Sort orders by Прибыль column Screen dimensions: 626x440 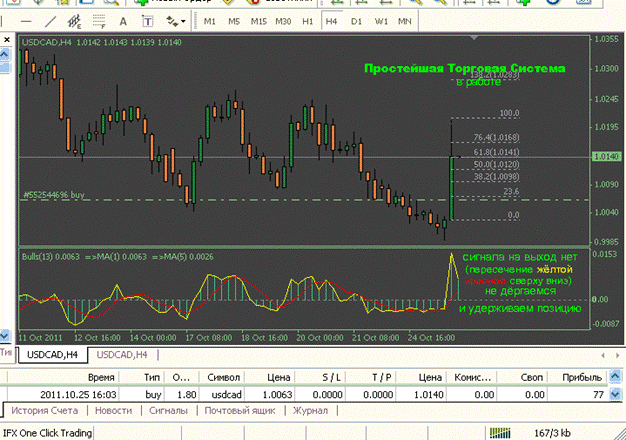point(578,377)
